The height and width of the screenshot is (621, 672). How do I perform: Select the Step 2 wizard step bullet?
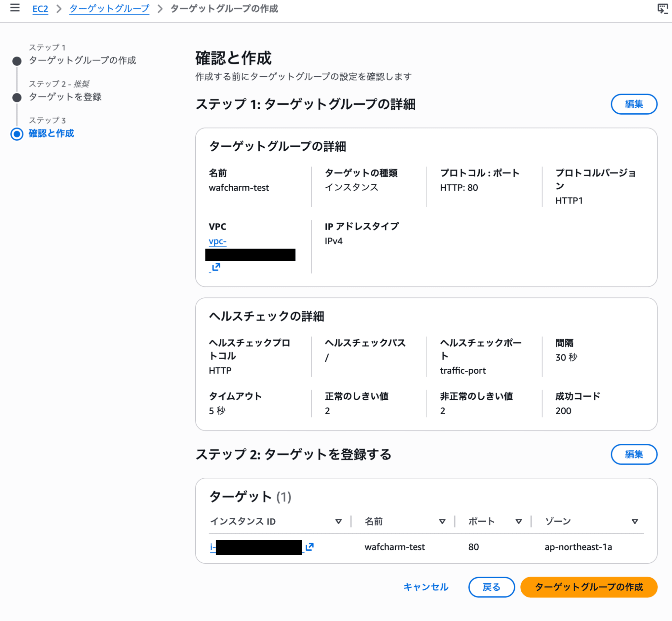[17, 98]
